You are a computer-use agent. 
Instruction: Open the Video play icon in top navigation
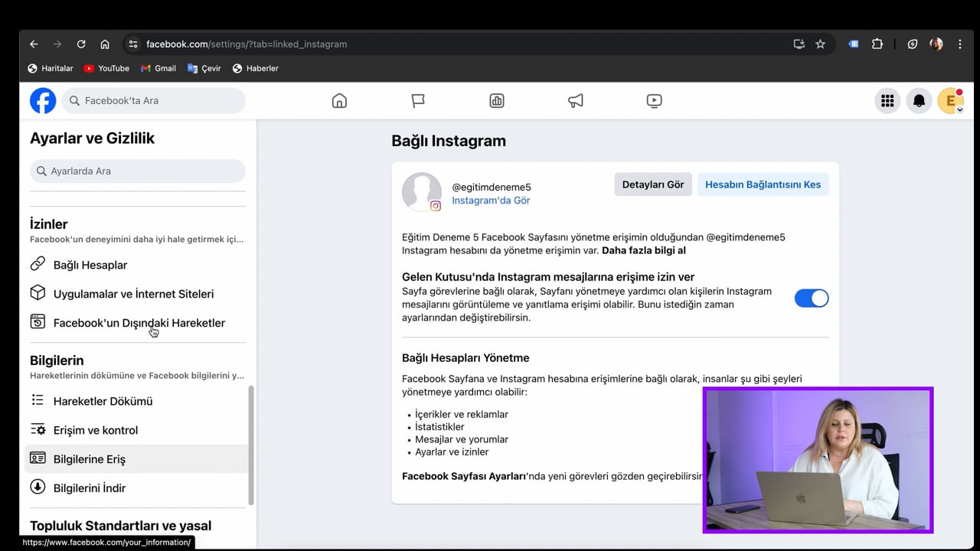coord(654,100)
